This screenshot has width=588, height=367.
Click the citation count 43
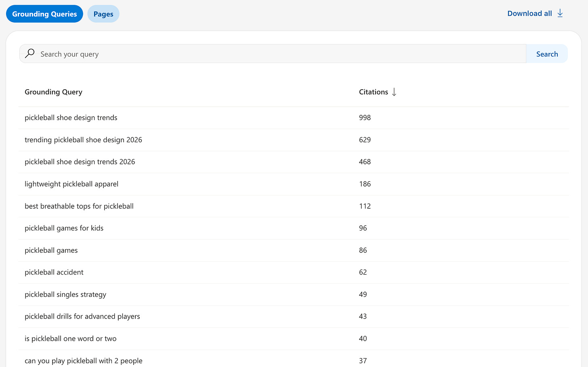click(363, 317)
